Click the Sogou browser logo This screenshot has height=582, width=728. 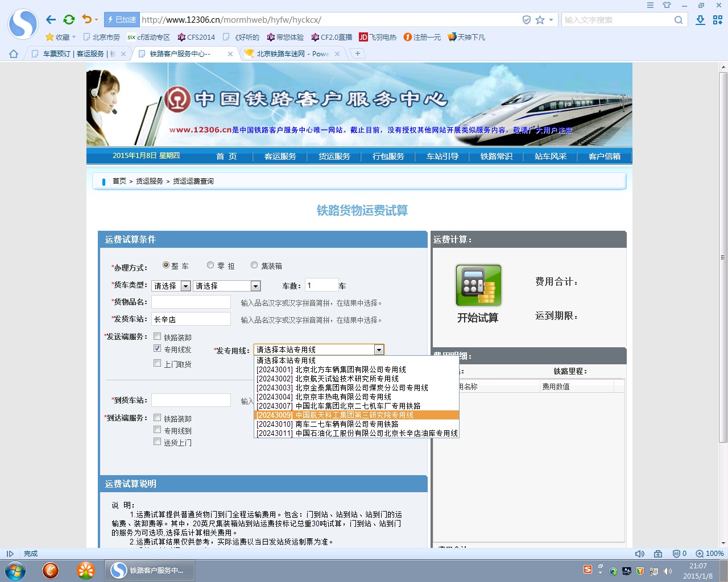tap(23, 24)
